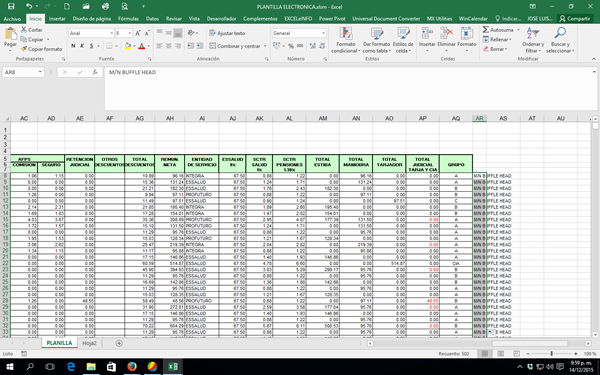This screenshot has width=600, height=375.
Task: Decrease the font size
Action: (147, 33)
